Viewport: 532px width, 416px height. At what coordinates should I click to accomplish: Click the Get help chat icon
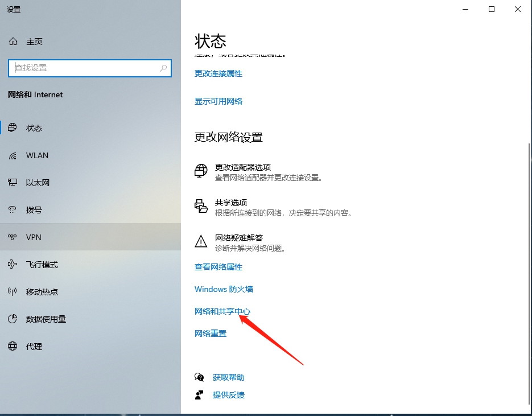pos(199,377)
